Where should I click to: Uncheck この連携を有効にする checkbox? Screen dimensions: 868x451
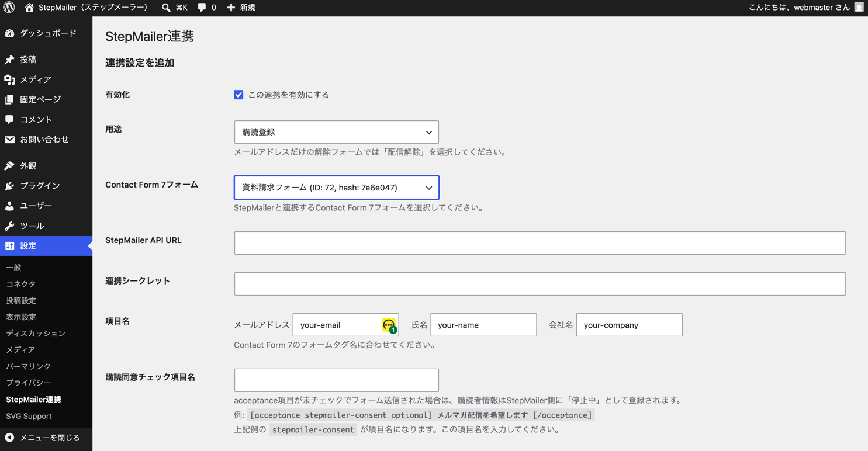point(238,95)
